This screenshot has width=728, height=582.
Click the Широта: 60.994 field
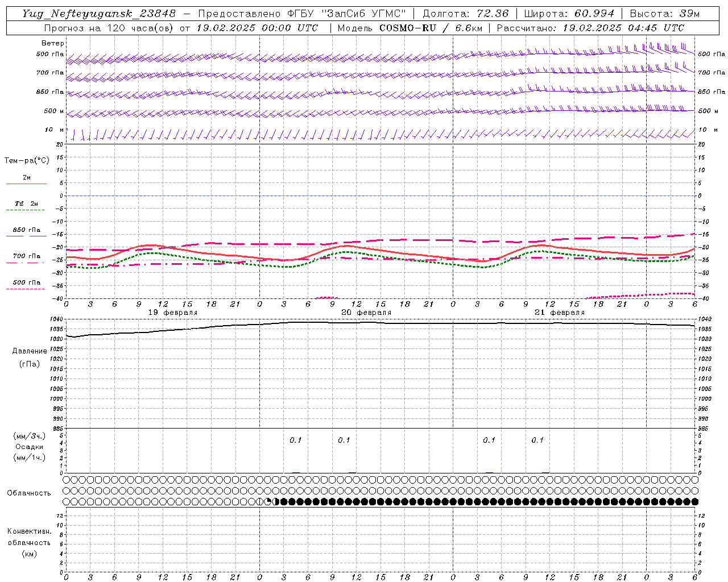pos(569,14)
